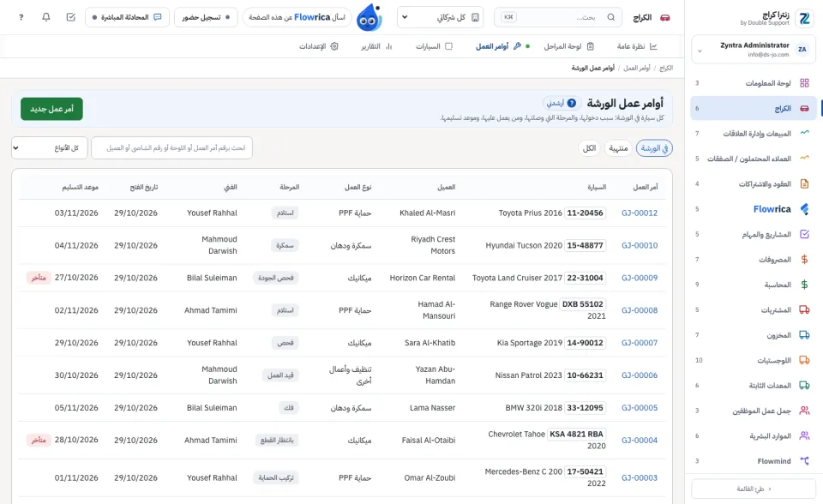
Task: Open المبيعات وإدارة العلاقات sidebar item
Action: [754, 134]
